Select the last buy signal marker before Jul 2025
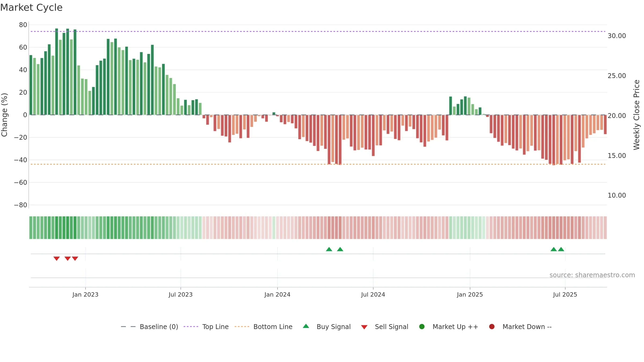This screenshot has height=362, width=644. (x=561, y=249)
